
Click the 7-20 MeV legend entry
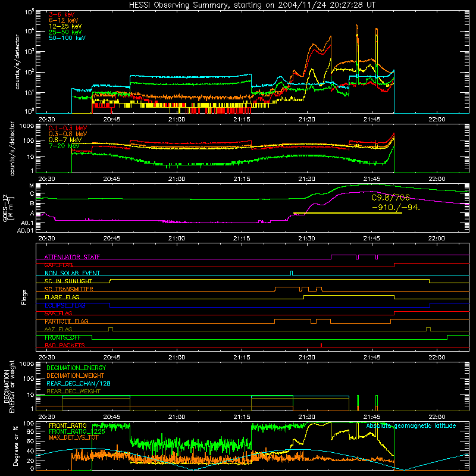click(64, 146)
